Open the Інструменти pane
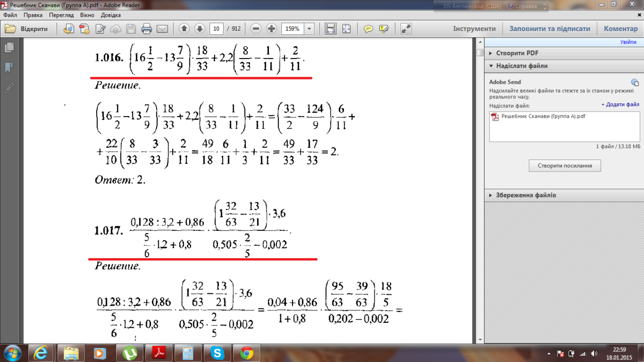Screen dimensions: 644x362 pos(474,28)
